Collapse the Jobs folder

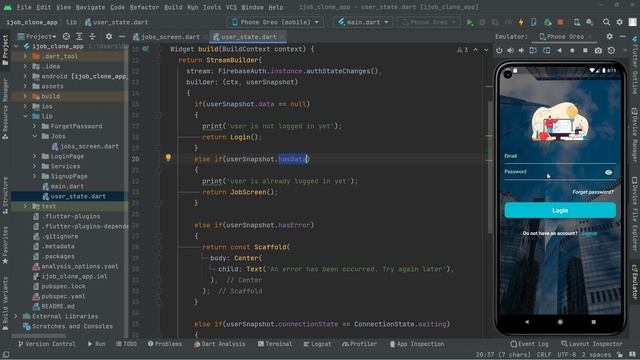(x=35, y=136)
